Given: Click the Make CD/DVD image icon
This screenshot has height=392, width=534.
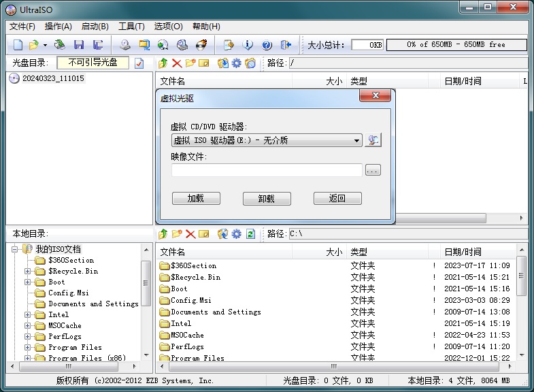Looking at the screenshot, I should [125, 45].
